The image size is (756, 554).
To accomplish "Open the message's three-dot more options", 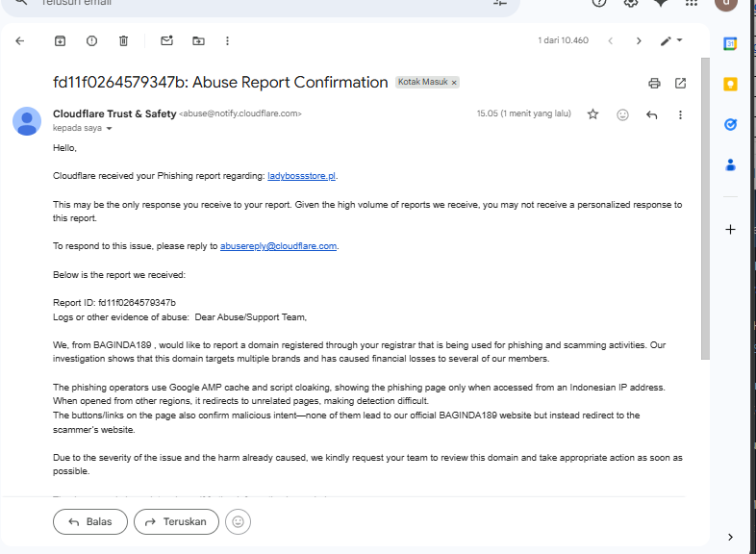I will pos(680,114).
